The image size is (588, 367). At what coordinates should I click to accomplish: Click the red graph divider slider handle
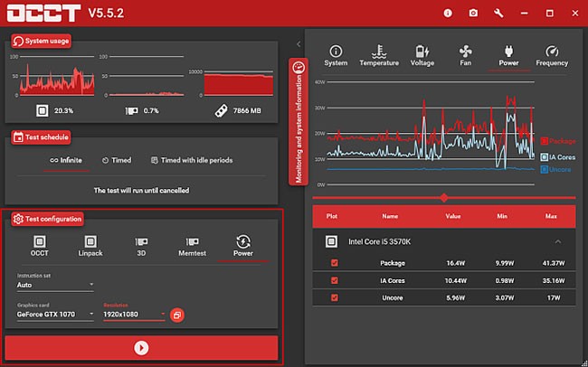pyautogui.click(x=443, y=197)
